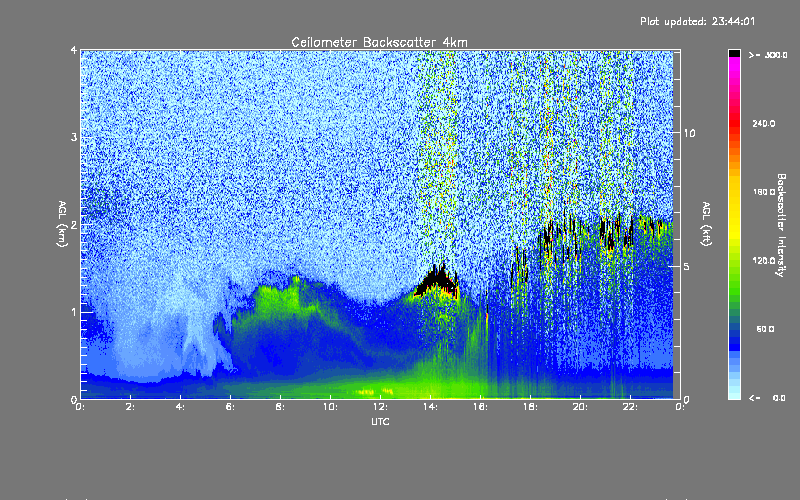Screen dimensions: 800x500
Task: Click the "Backscatter Intensity" colorbar label
Action: 781,225
